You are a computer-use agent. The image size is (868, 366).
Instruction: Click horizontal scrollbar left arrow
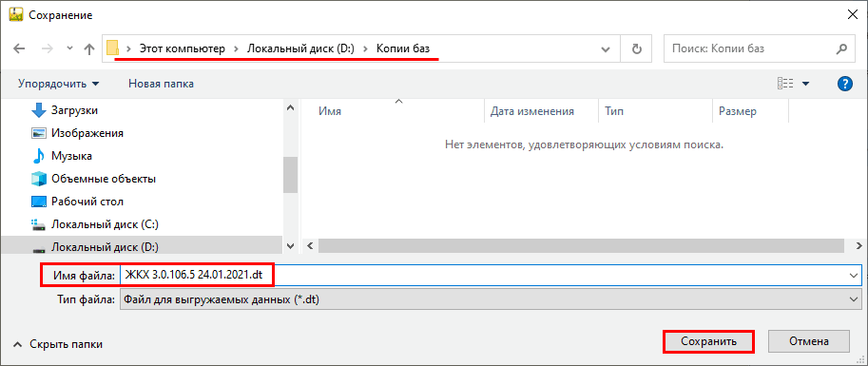click(309, 245)
